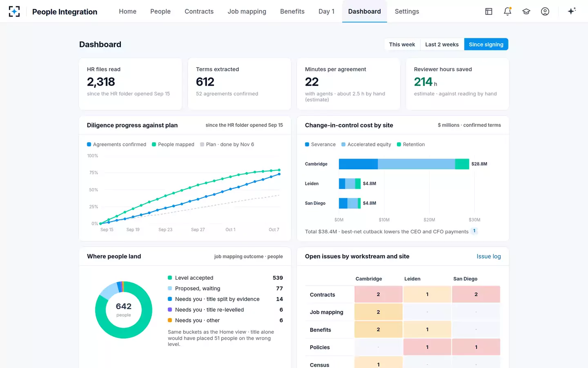Open the Contracts Cambridge issues cell
The height and width of the screenshot is (368, 588).
(x=378, y=294)
